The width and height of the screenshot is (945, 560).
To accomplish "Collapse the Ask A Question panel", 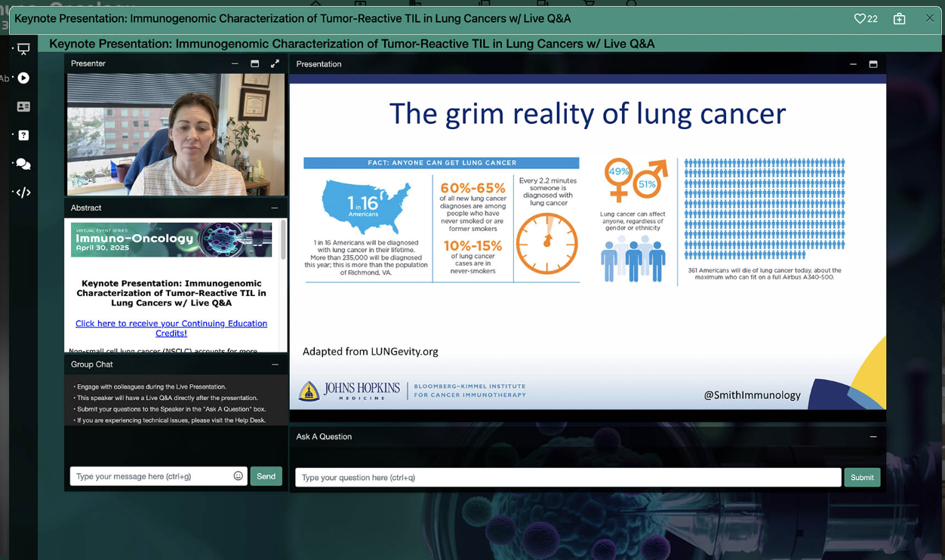I will (x=873, y=437).
